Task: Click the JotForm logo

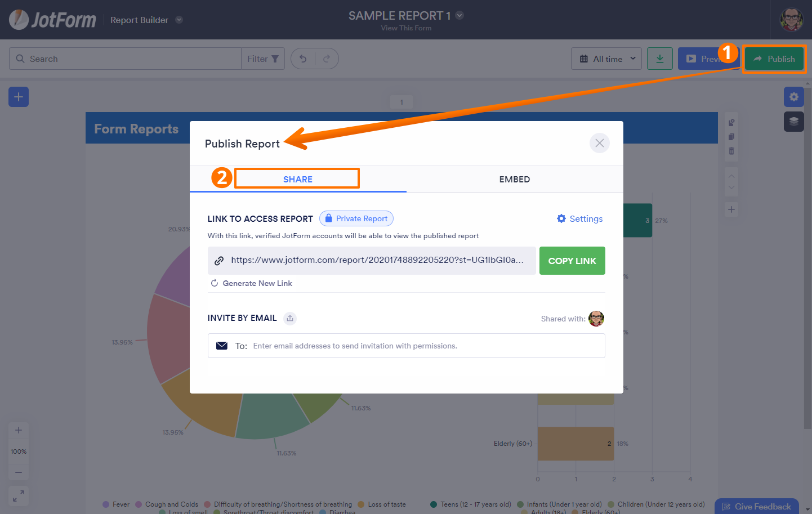Action: [x=52, y=20]
